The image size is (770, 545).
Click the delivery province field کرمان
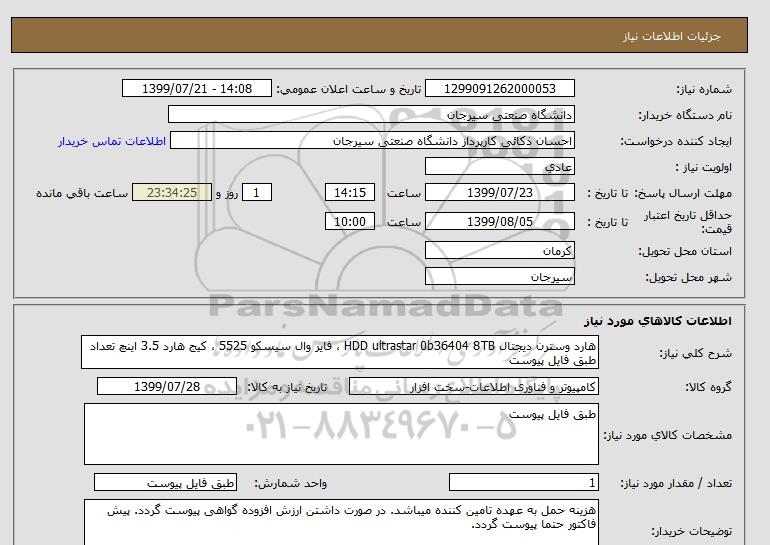tap(499, 250)
